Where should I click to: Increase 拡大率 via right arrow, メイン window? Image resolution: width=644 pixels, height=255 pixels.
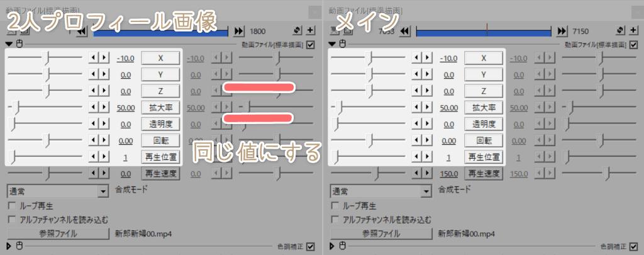[x=427, y=107]
